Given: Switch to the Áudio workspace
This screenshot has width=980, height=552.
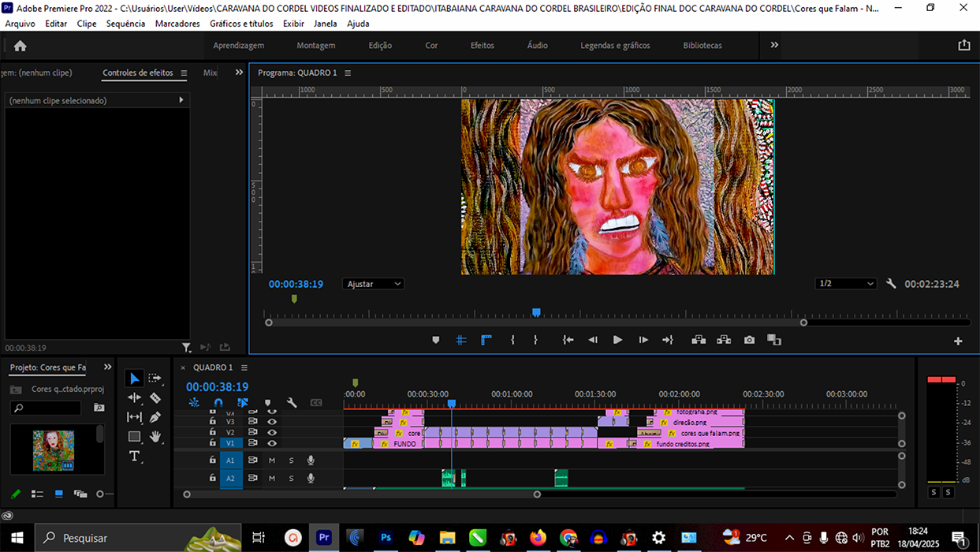Looking at the screenshot, I should (538, 46).
